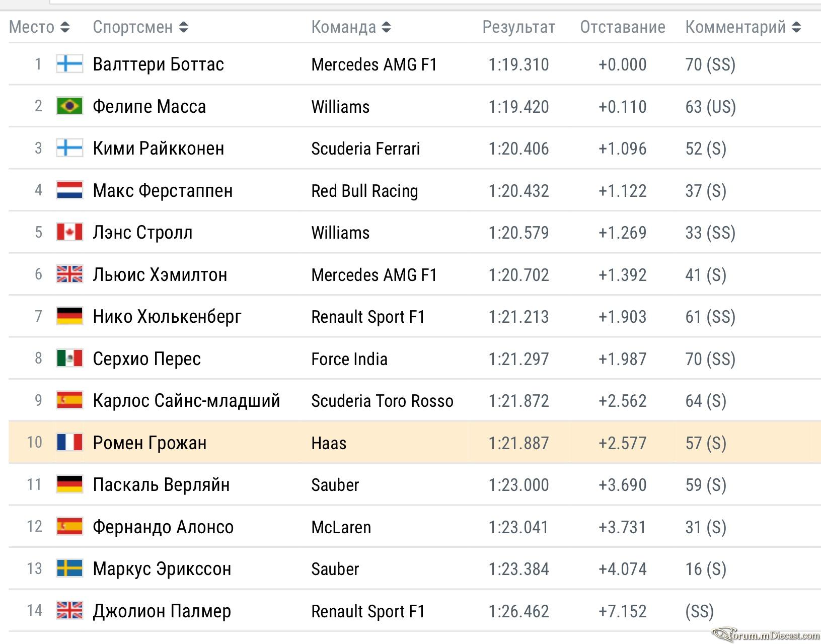Click the Отставание column header
Screen dimensions: 821x644
coord(623,27)
